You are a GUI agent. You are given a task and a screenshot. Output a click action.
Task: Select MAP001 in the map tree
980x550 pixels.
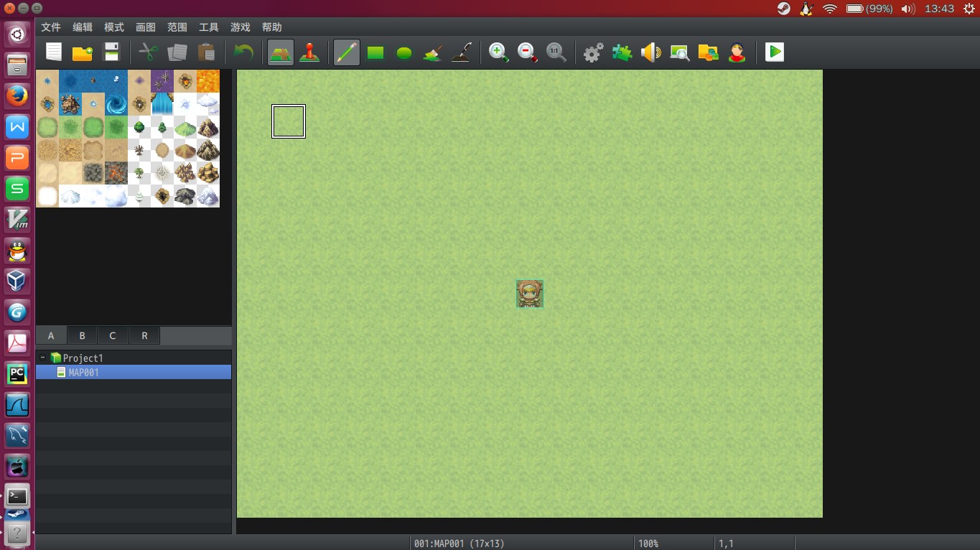coord(134,373)
